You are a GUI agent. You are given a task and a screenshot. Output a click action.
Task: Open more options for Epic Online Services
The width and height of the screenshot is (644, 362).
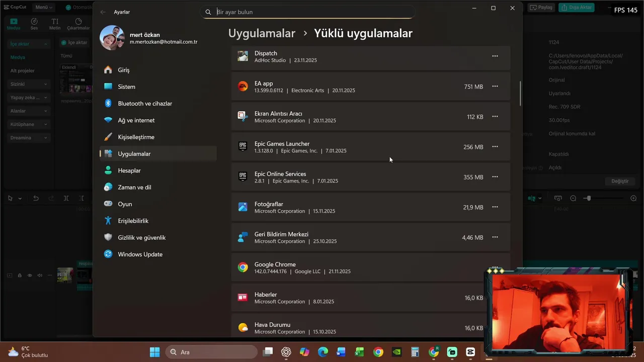pyautogui.click(x=495, y=177)
